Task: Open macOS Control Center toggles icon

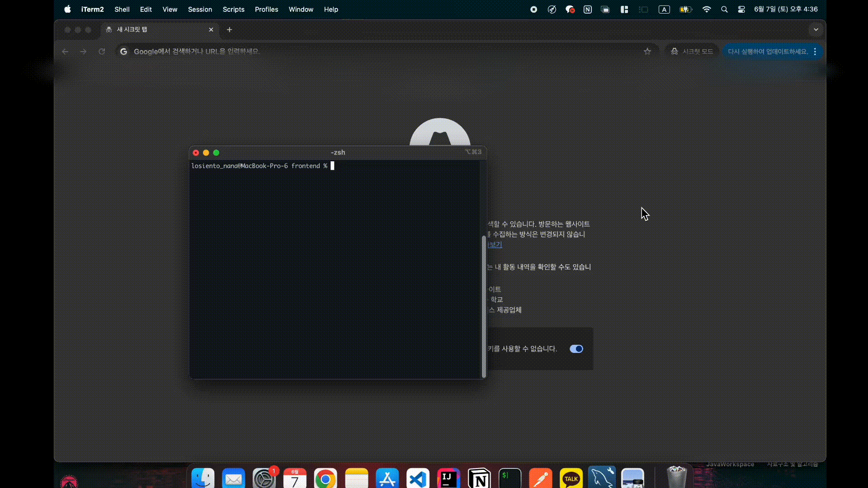Action: pos(741,9)
